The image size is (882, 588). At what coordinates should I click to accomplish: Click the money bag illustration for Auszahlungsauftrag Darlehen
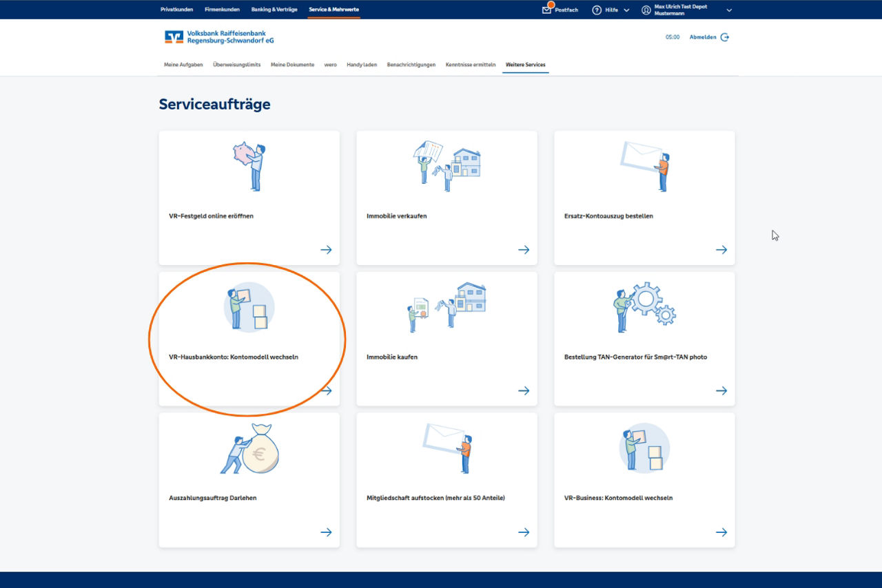[250, 450]
